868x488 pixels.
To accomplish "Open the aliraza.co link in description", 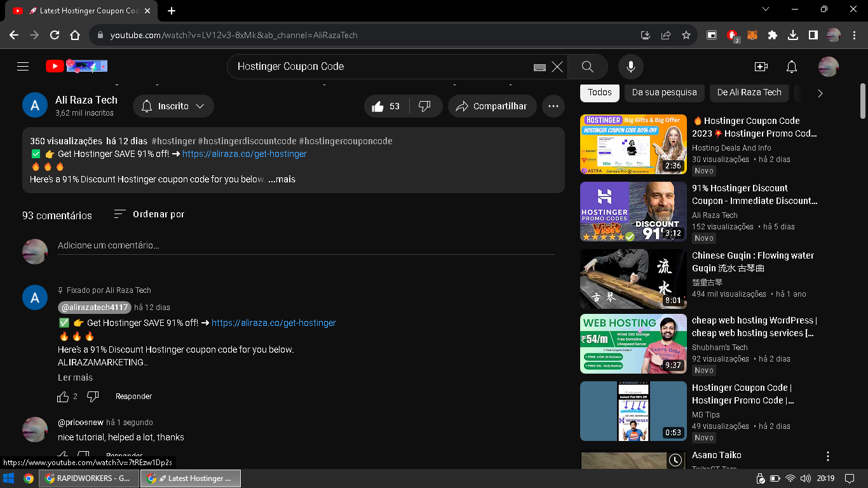I will 245,154.
